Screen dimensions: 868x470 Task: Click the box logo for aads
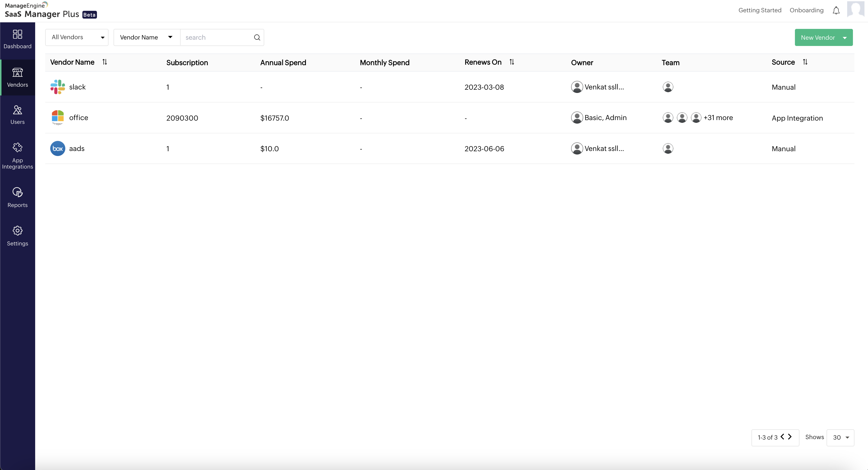(58, 148)
